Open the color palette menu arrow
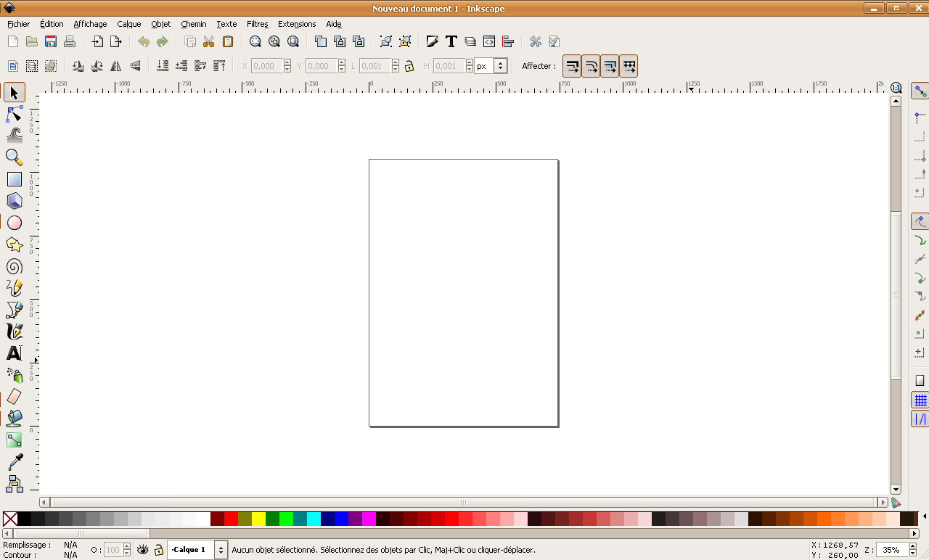The height and width of the screenshot is (560, 929). coord(924,516)
